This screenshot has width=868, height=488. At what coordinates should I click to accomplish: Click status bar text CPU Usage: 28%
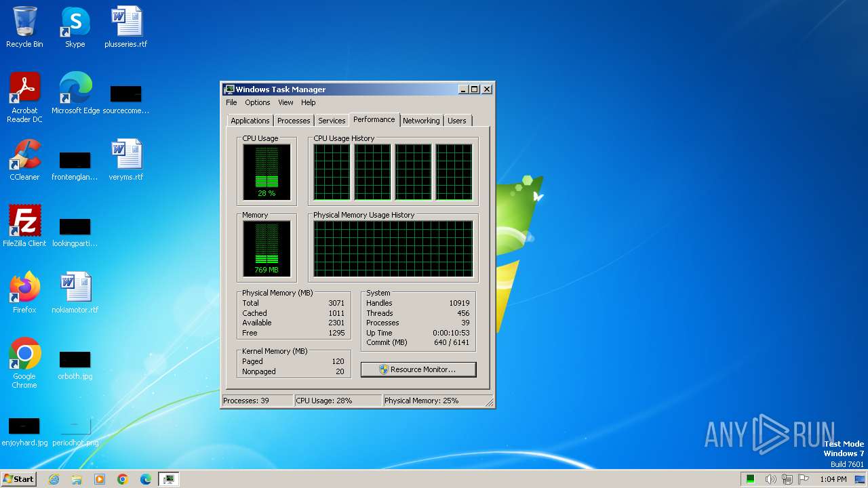tap(324, 401)
